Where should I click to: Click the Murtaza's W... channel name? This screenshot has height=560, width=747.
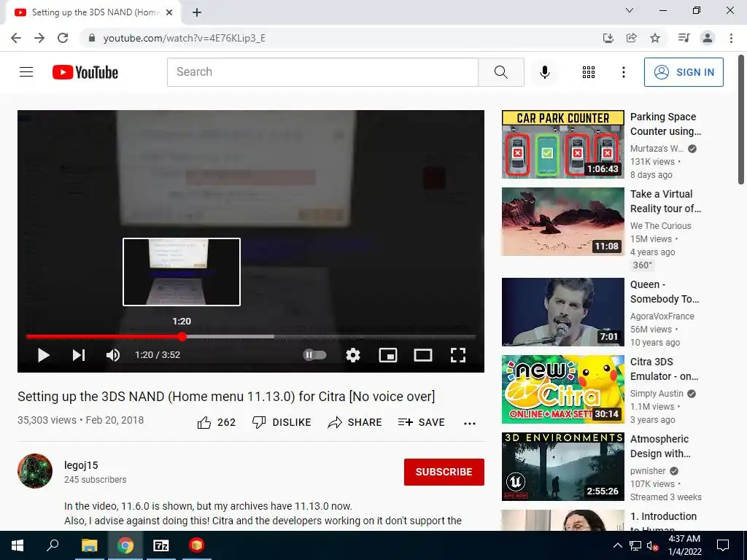coord(657,149)
